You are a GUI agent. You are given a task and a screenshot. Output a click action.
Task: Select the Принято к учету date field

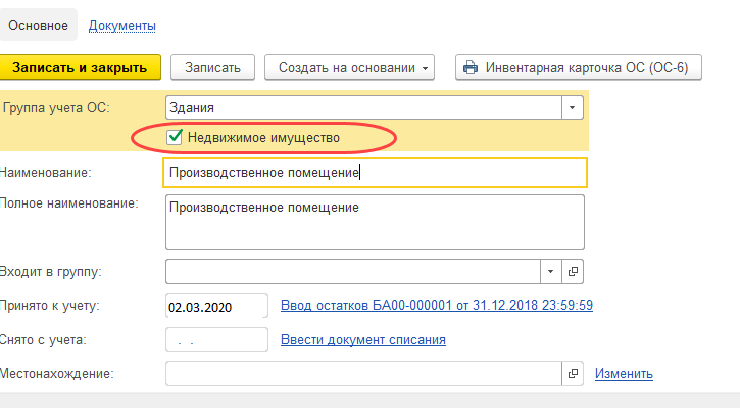pyautogui.click(x=215, y=306)
